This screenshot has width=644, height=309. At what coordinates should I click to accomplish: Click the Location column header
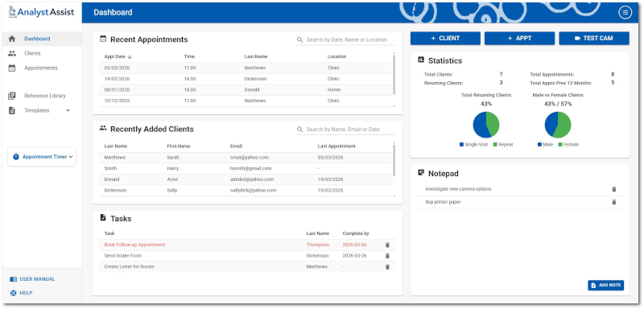[336, 56]
